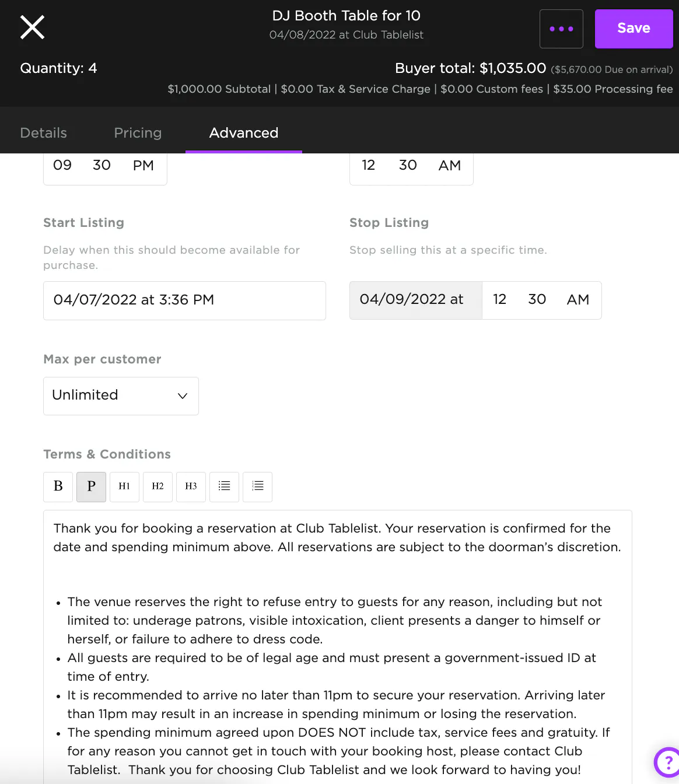Viewport: 679px width, 784px height.
Task: Apply Heading 3 format
Action: 191,487
